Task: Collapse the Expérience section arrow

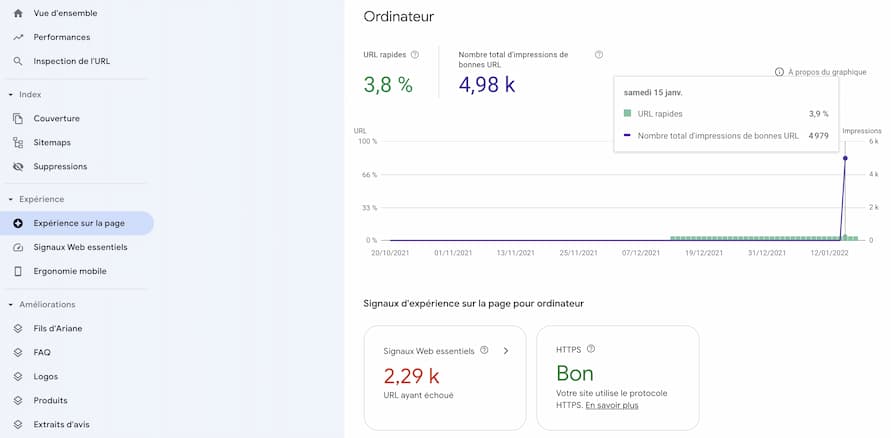Action: point(11,199)
